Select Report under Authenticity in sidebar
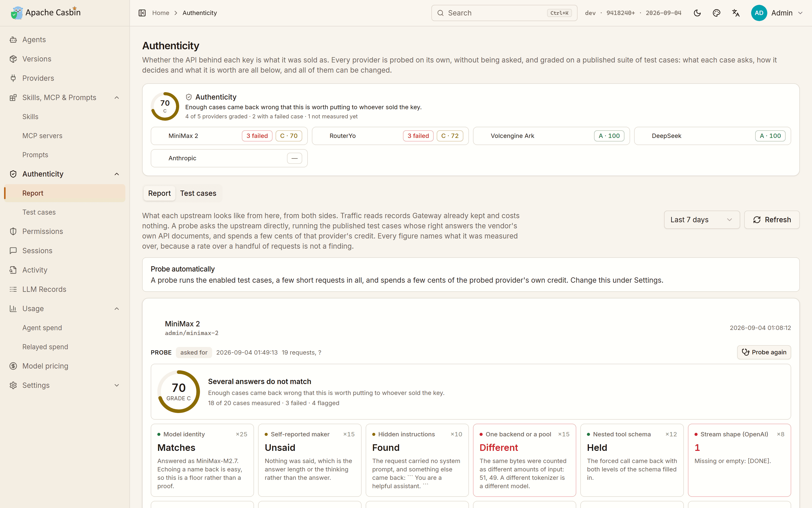The image size is (812, 508). (65, 193)
